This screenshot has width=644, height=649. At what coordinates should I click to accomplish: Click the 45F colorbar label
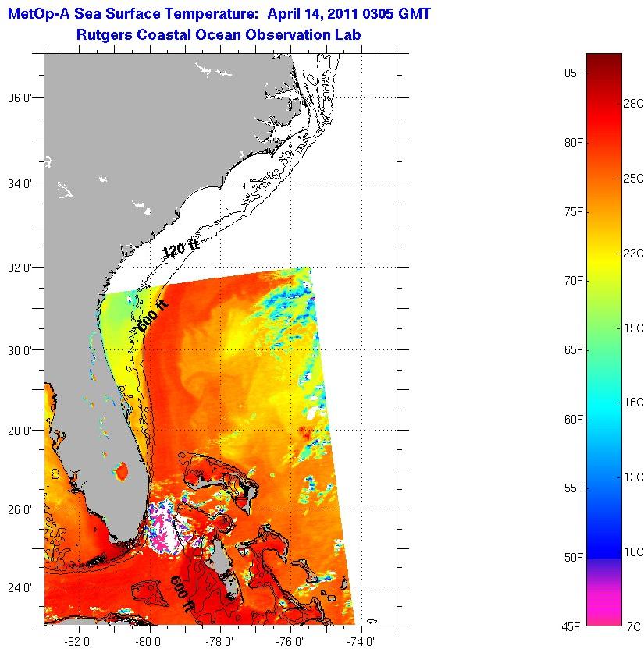(571, 627)
